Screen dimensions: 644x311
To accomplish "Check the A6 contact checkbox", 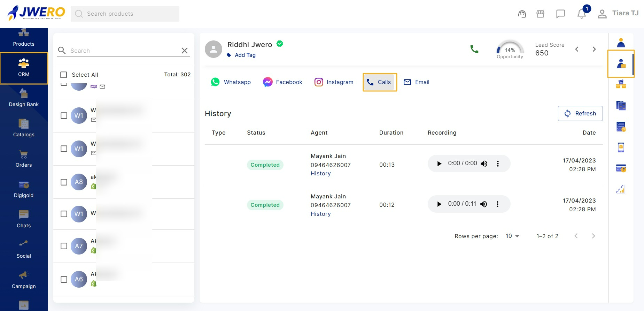I will coord(64,279).
